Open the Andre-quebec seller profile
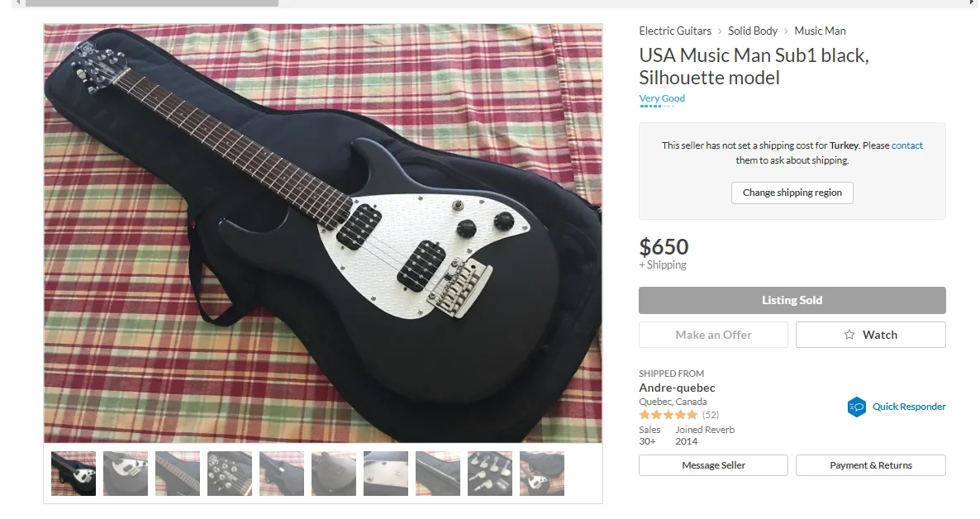This screenshot has width=980, height=519. point(677,388)
